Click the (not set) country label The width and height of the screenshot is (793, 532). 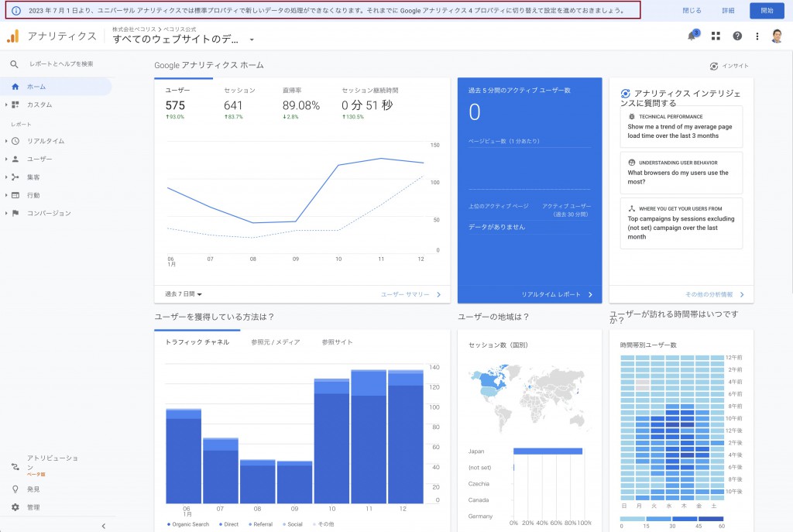click(479, 468)
